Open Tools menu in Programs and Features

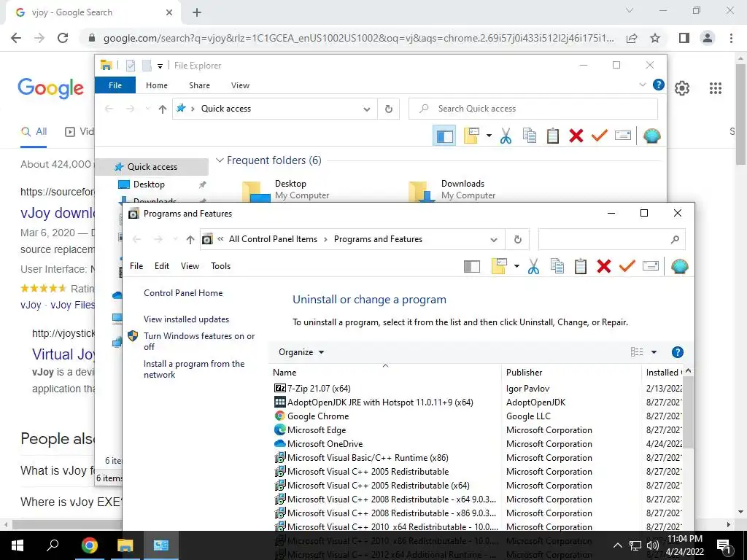pos(220,266)
